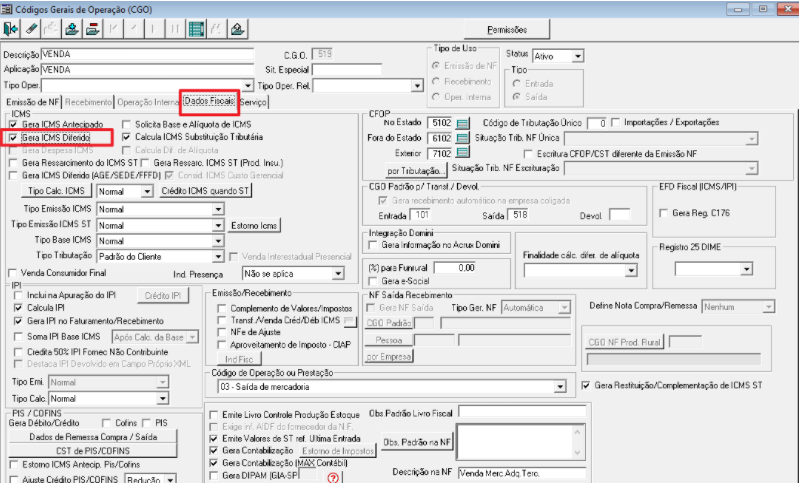Click the Obs.Padrão Livro Fiscal input field

pyautogui.click(x=522, y=412)
